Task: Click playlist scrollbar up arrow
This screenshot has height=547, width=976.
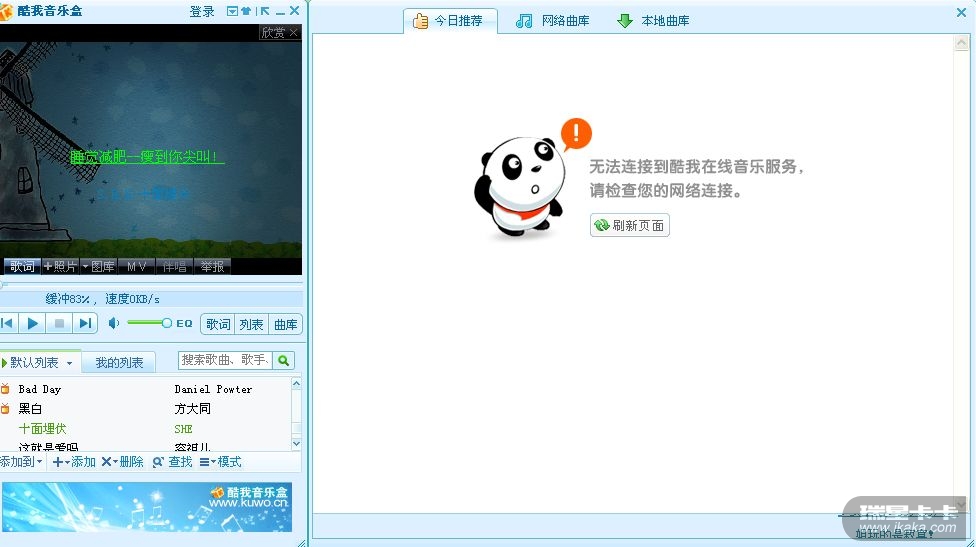Action: click(296, 384)
